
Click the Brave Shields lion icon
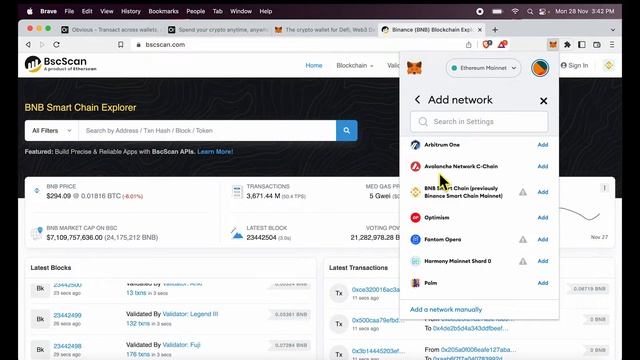click(x=487, y=44)
